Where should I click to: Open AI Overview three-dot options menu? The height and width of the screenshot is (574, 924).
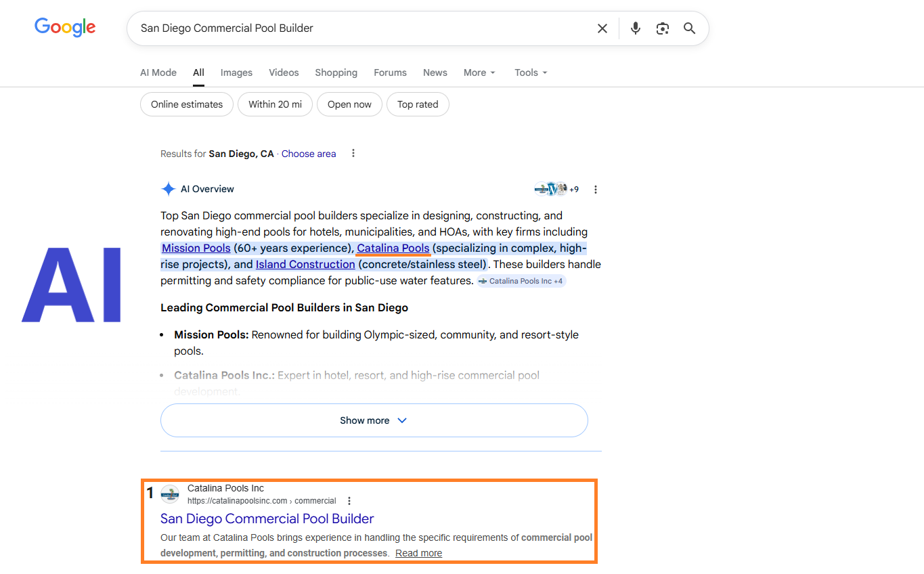pyautogui.click(x=596, y=190)
